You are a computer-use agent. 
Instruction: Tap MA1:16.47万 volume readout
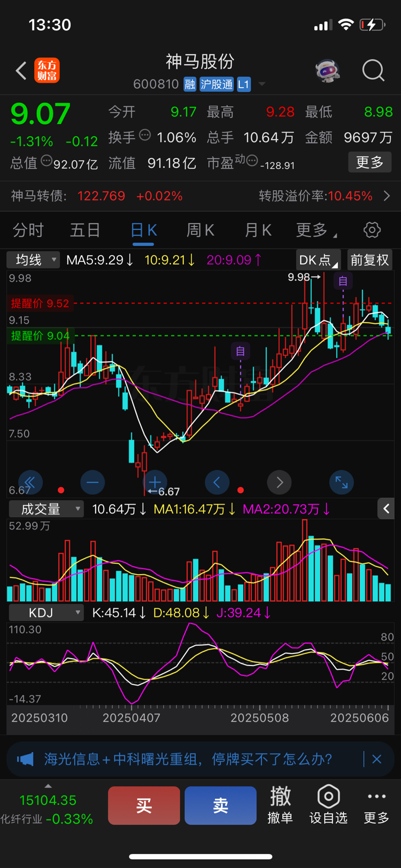coord(195,509)
